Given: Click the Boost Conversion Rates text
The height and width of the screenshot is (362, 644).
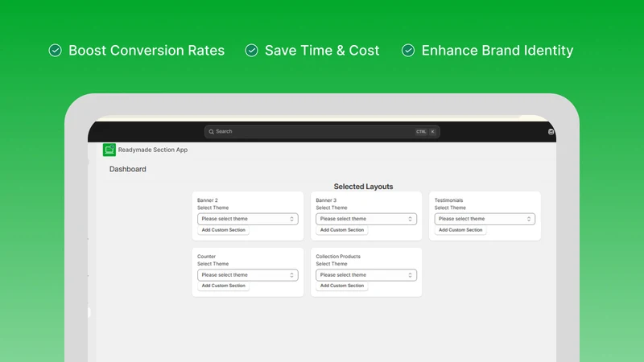Looking at the screenshot, I should 147,51.
